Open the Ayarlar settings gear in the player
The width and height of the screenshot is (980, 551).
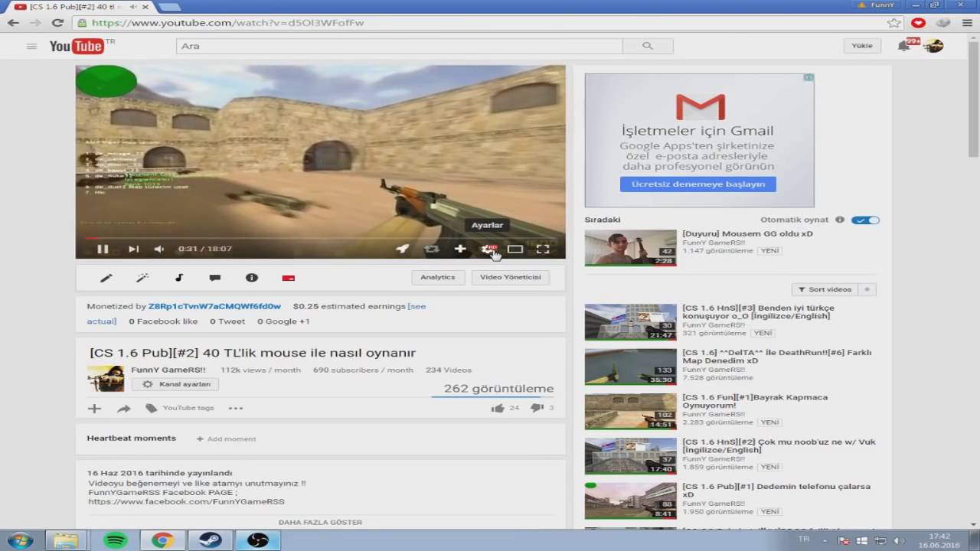488,249
